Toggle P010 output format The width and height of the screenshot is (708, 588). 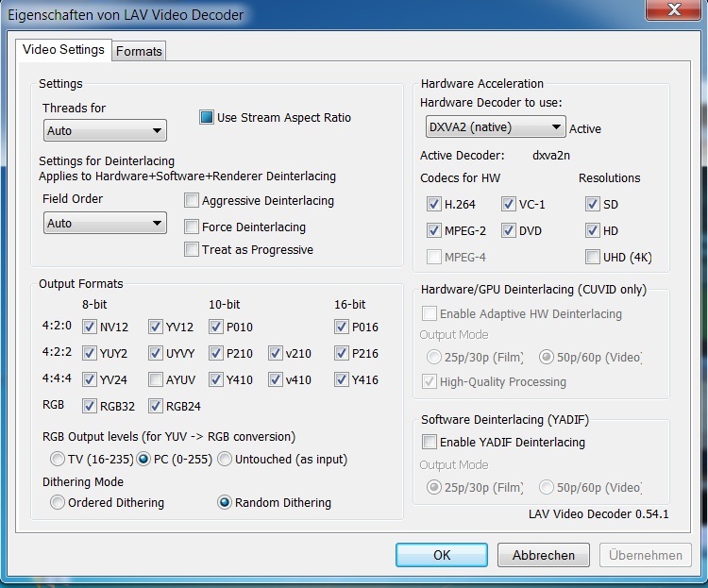click(216, 327)
